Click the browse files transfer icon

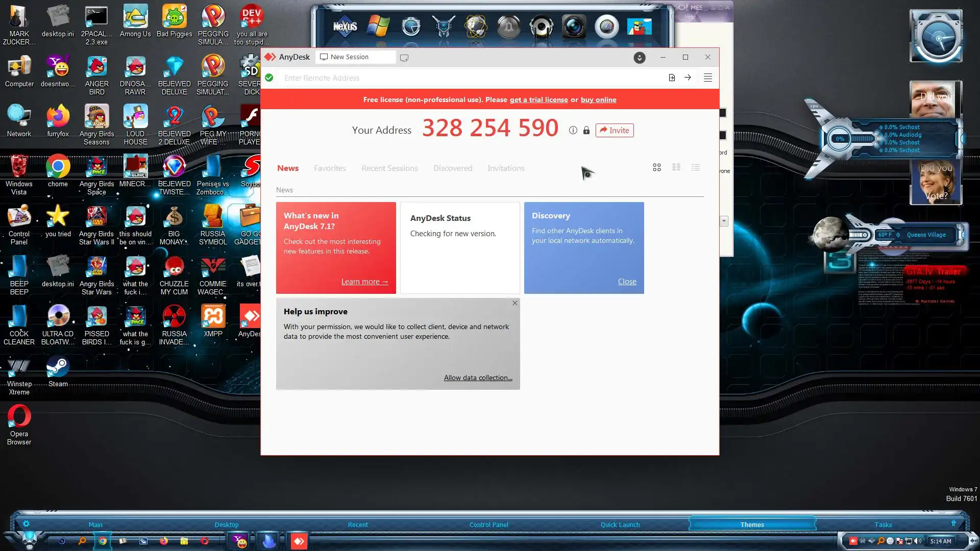672,78
